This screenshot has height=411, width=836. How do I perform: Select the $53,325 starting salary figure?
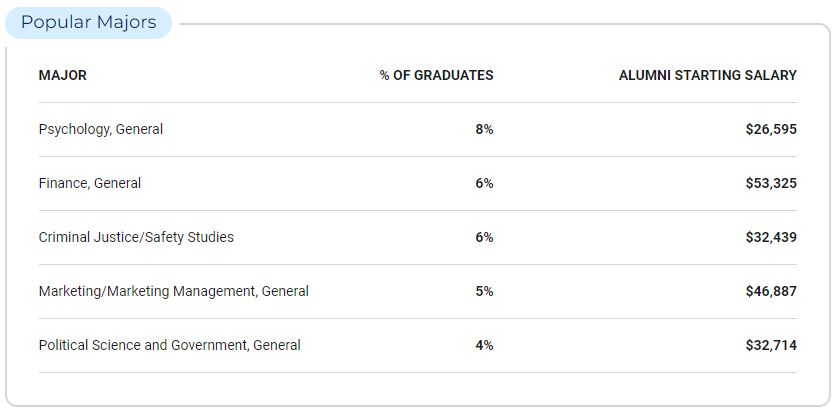pos(771,183)
